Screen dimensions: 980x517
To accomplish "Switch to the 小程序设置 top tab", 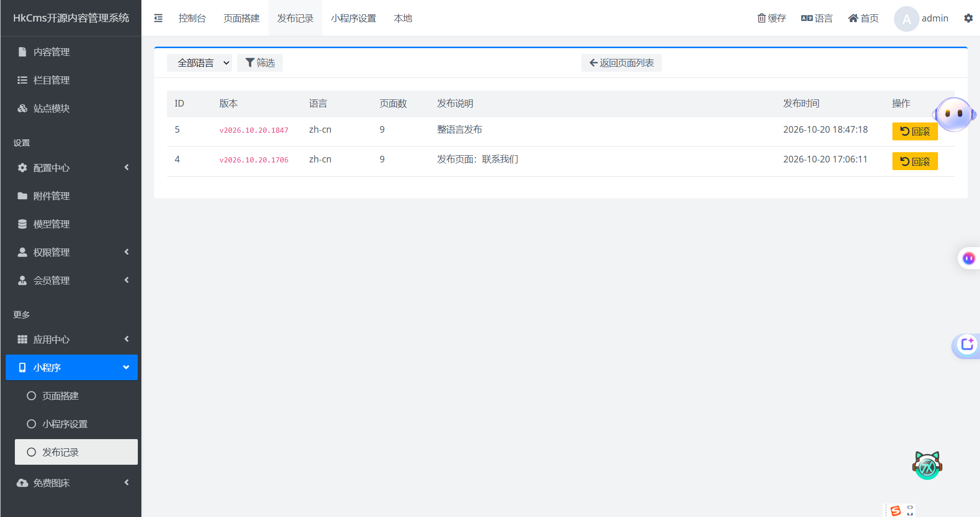I will 353,18.
